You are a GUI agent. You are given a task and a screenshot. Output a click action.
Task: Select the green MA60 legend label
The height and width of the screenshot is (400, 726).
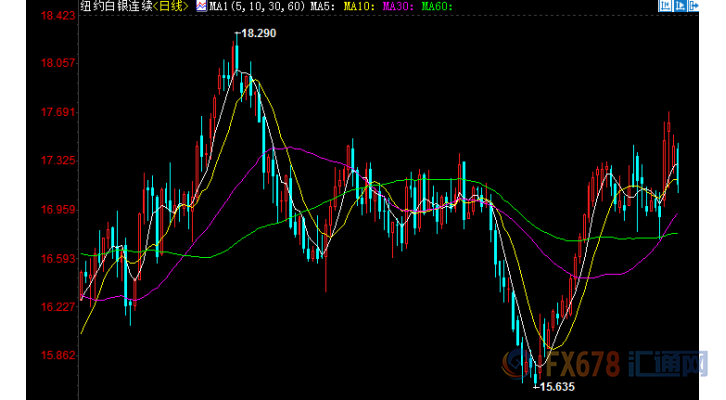(x=436, y=7)
